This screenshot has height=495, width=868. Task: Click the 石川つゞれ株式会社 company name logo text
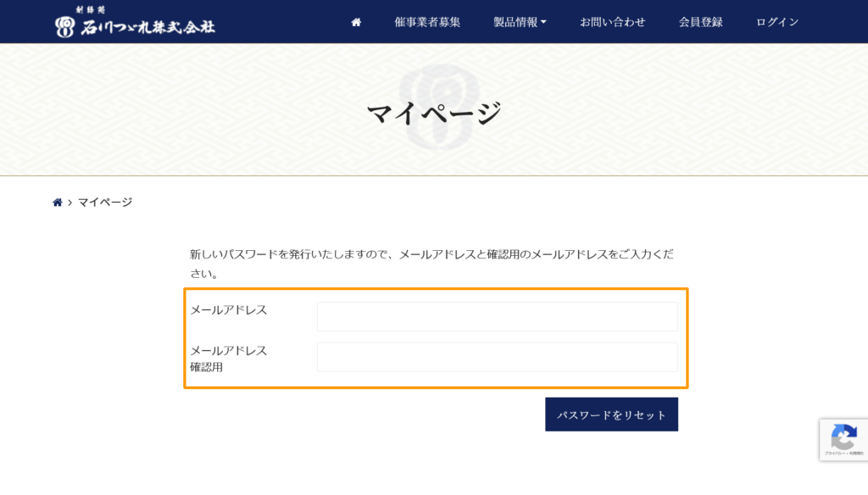[x=147, y=27]
